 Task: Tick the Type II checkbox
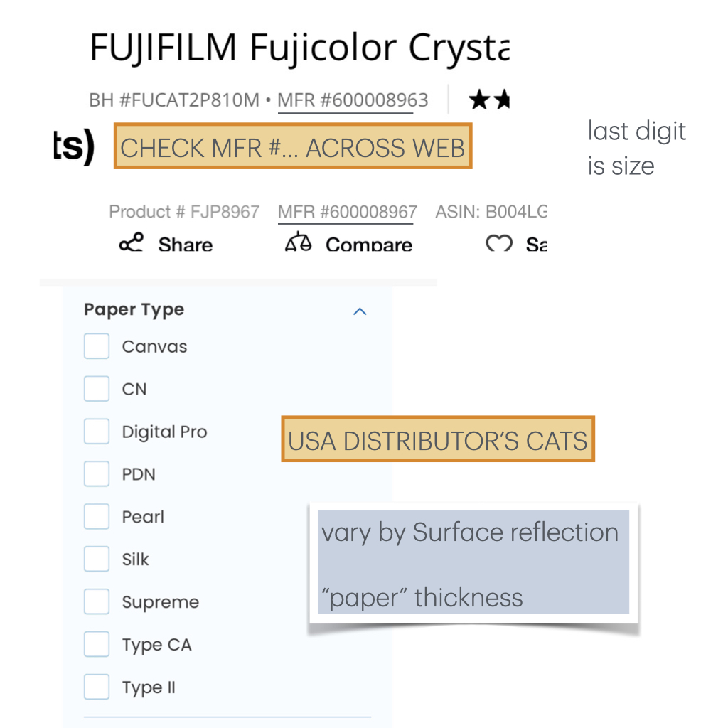[x=97, y=687]
